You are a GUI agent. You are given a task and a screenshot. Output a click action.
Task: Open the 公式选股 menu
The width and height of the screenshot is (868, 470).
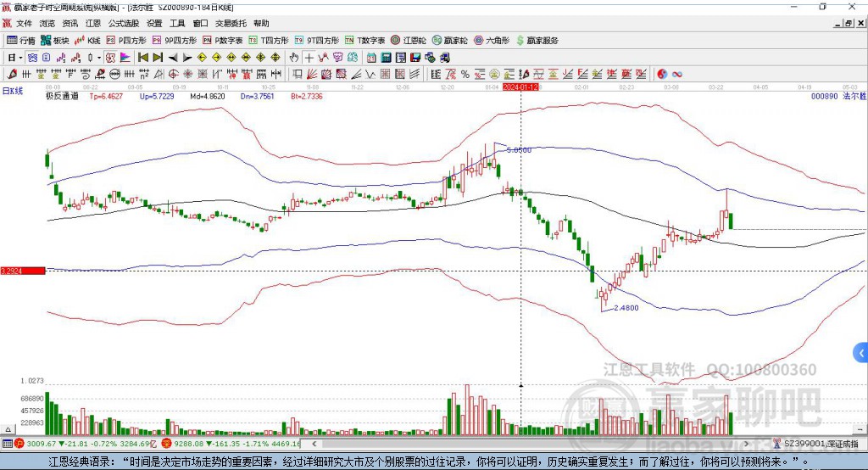[124, 23]
